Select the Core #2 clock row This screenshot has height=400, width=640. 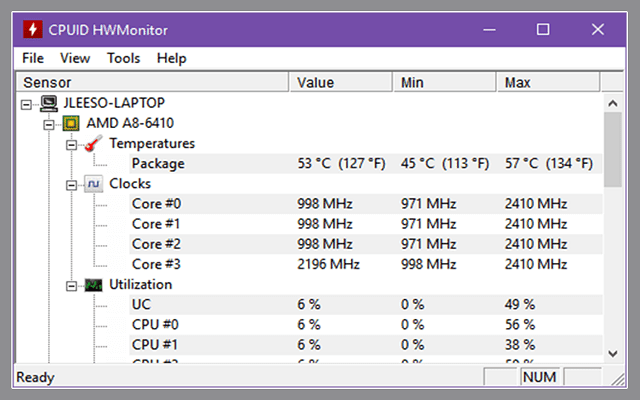click(x=365, y=244)
